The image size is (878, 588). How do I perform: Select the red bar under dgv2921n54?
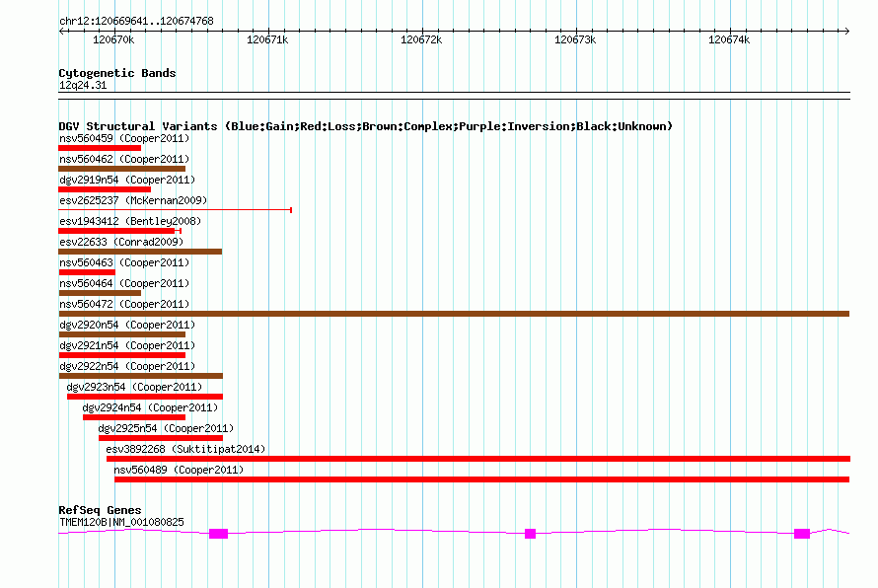pos(121,355)
